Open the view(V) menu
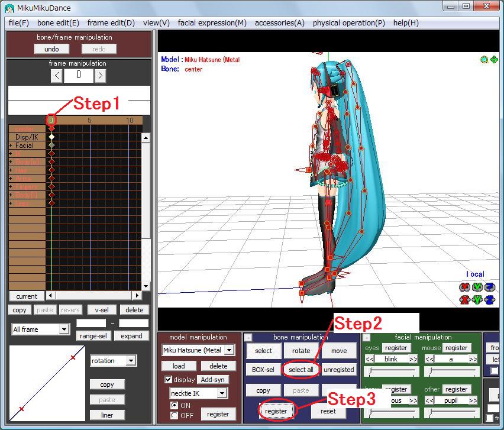Screen dimensions: 504x430 (156, 23)
